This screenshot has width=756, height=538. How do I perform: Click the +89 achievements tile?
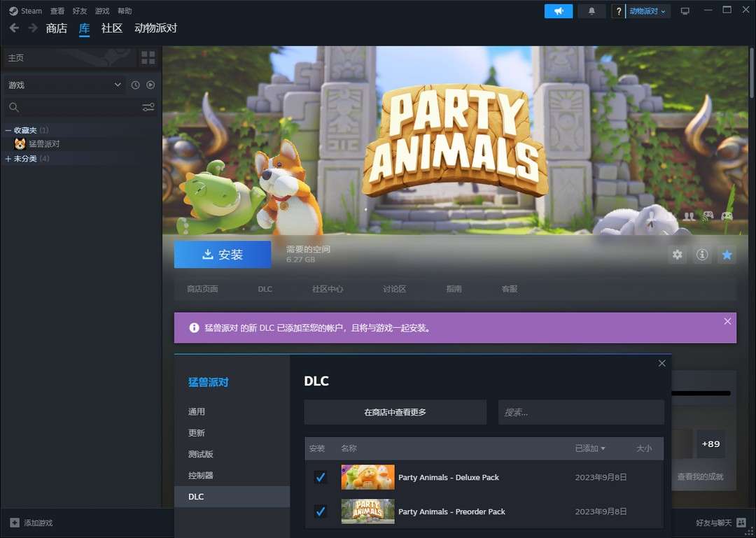[710, 444]
